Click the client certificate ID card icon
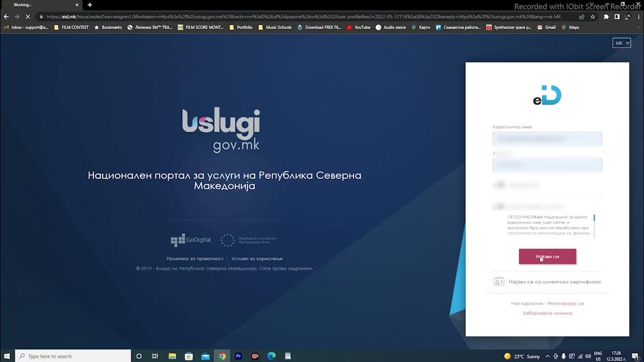644x362 pixels. coord(499,282)
